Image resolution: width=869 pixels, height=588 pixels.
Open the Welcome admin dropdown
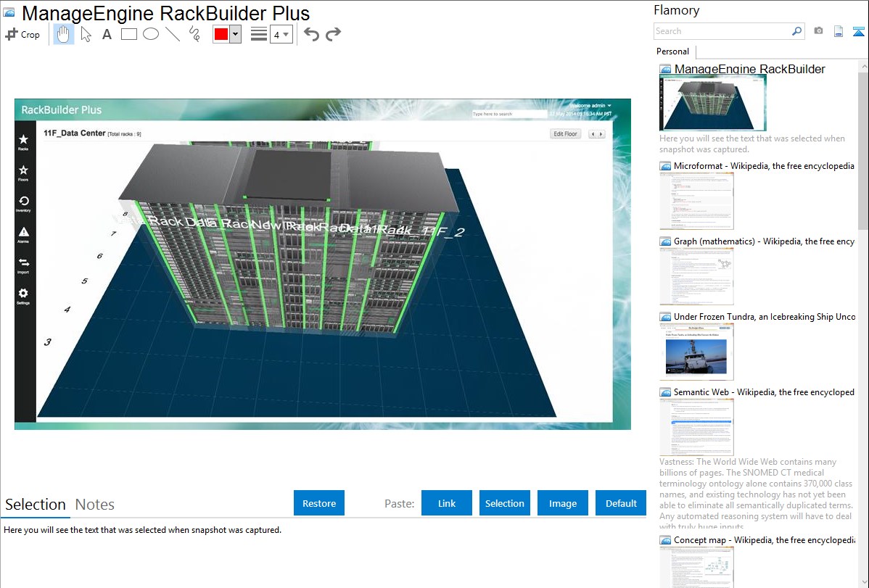pyautogui.click(x=590, y=105)
